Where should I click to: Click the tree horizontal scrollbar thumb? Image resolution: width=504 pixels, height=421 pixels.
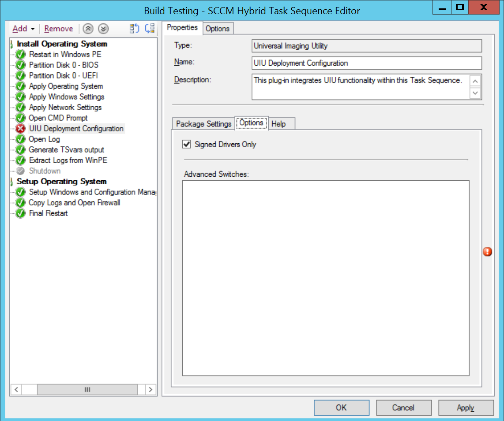87,390
